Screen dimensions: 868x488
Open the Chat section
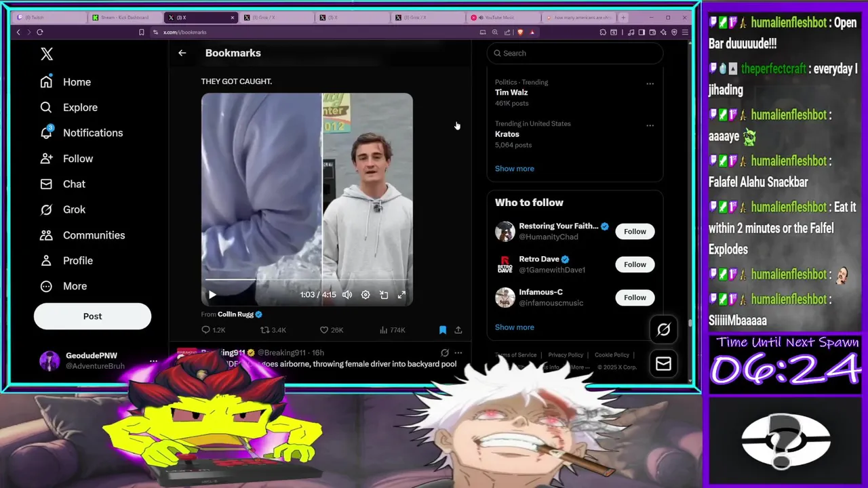pyautogui.click(x=62, y=184)
